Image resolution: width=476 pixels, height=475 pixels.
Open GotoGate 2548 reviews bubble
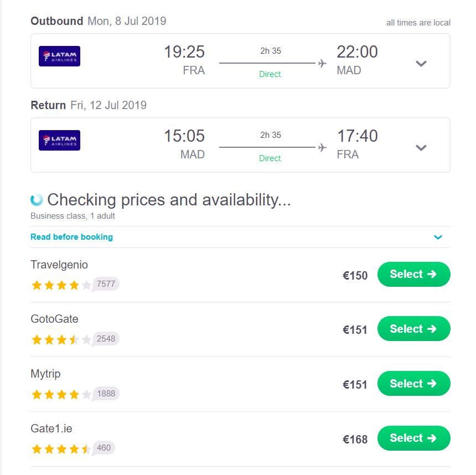106,339
